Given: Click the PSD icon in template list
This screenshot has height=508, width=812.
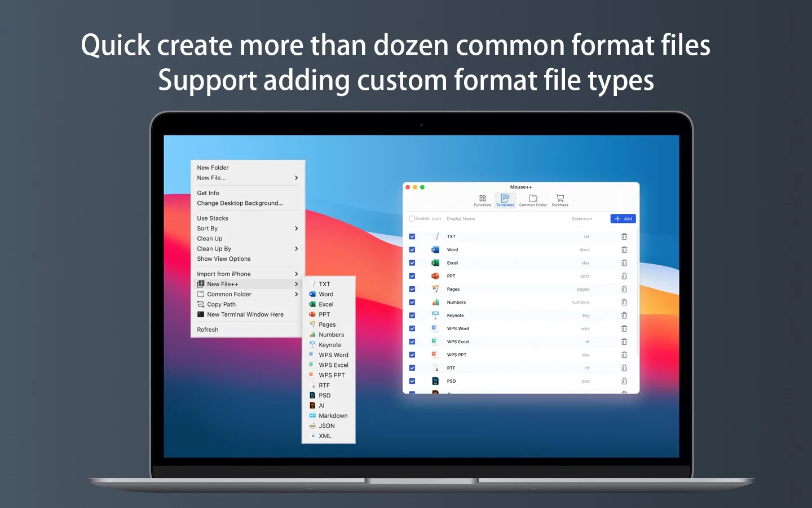Looking at the screenshot, I should [435, 381].
